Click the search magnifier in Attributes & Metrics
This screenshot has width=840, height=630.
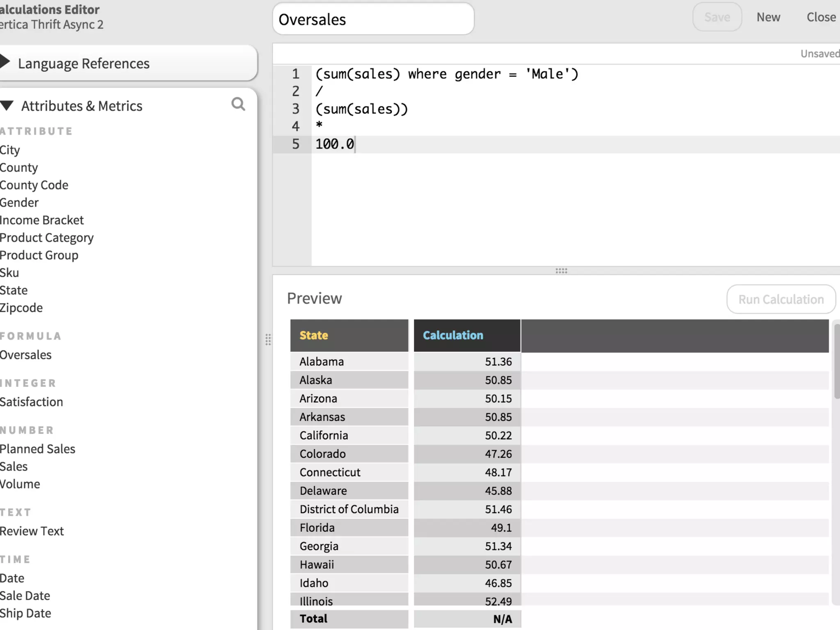tap(238, 105)
